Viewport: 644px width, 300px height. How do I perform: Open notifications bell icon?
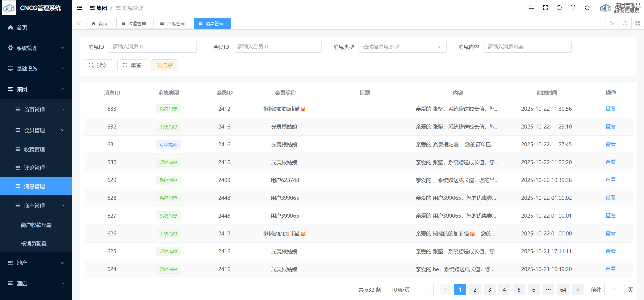point(573,8)
